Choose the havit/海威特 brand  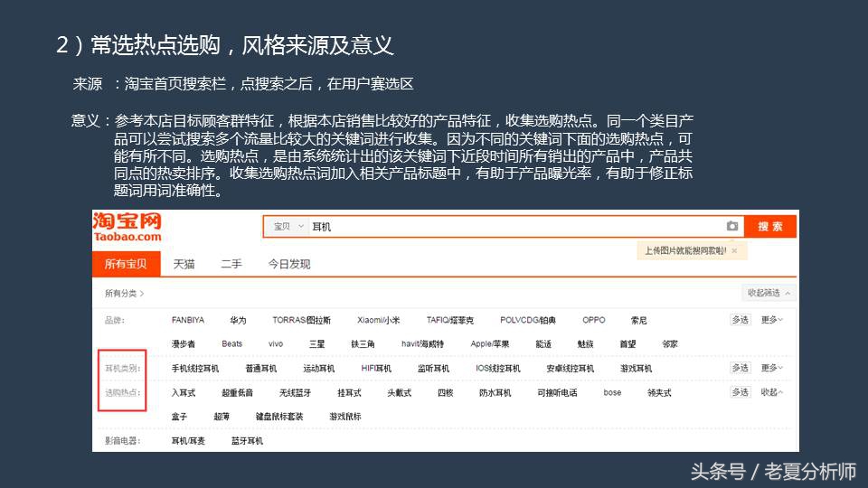point(422,344)
